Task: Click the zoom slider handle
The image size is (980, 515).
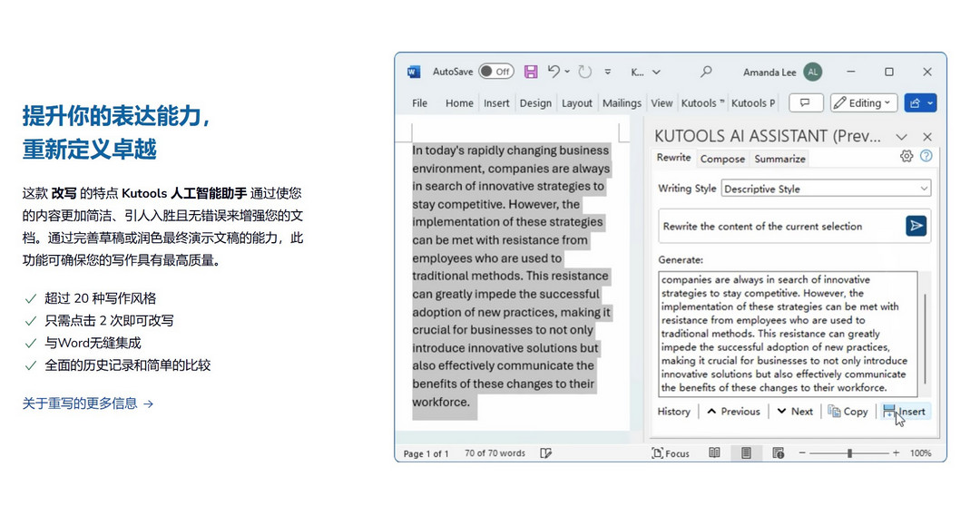Action: click(850, 453)
